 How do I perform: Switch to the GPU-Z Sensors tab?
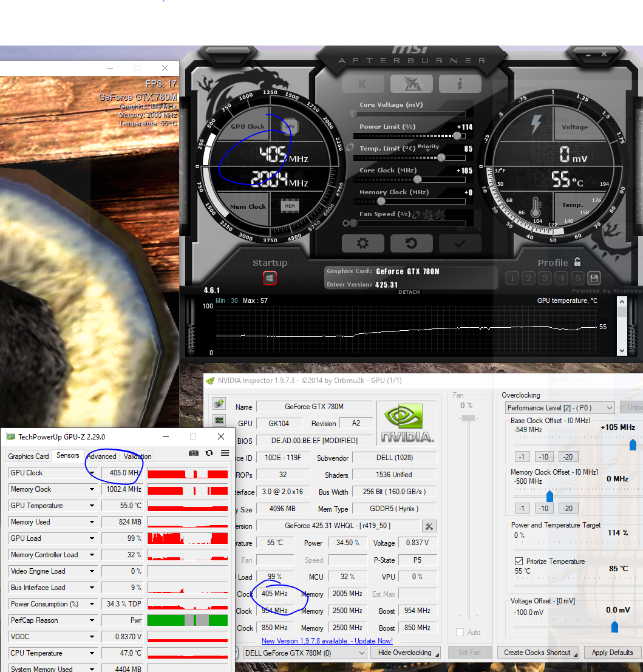68,455
